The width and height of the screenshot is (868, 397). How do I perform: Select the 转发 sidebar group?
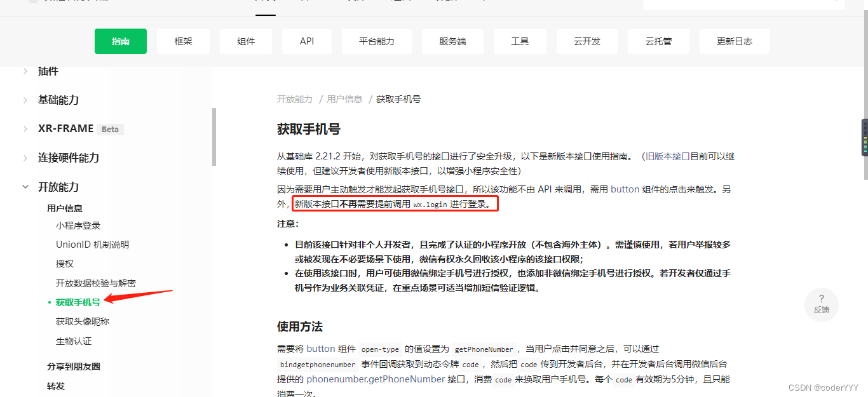tap(56, 386)
